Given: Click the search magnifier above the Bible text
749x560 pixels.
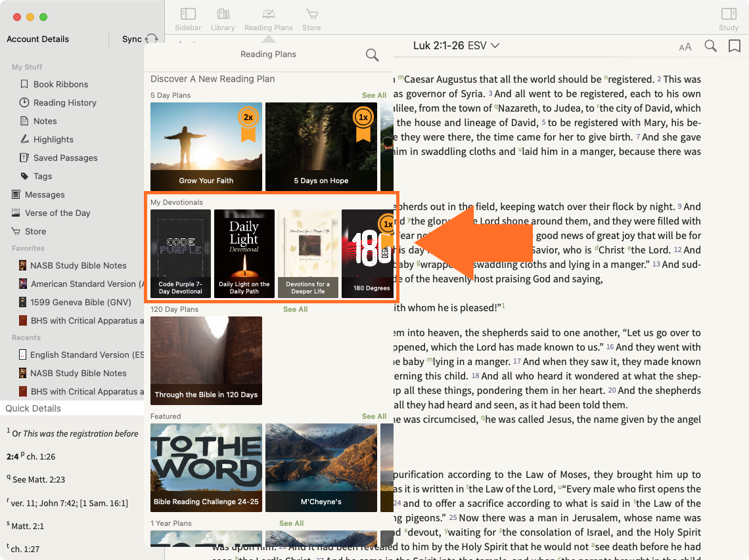Looking at the screenshot, I should click(711, 46).
